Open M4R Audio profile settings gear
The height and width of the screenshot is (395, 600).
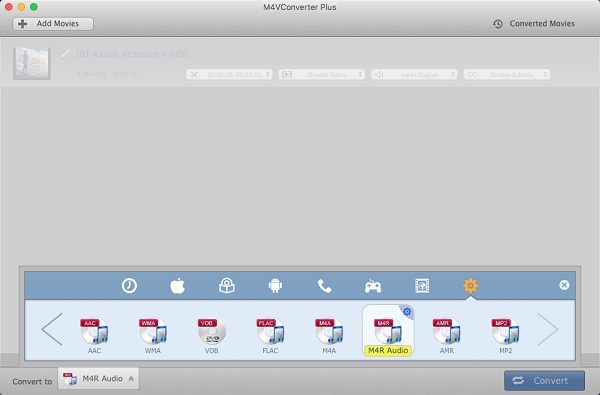407,312
